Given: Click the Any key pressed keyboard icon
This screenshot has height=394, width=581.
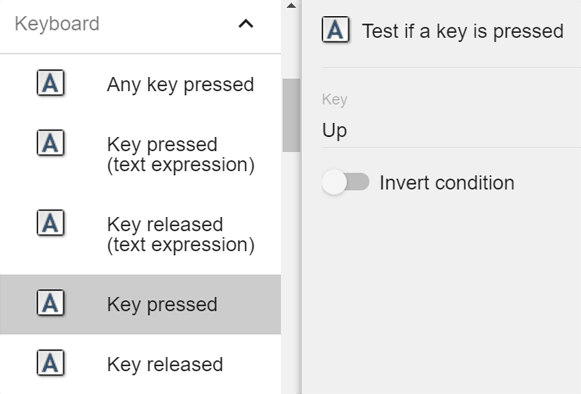Looking at the screenshot, I should [50, 83].
